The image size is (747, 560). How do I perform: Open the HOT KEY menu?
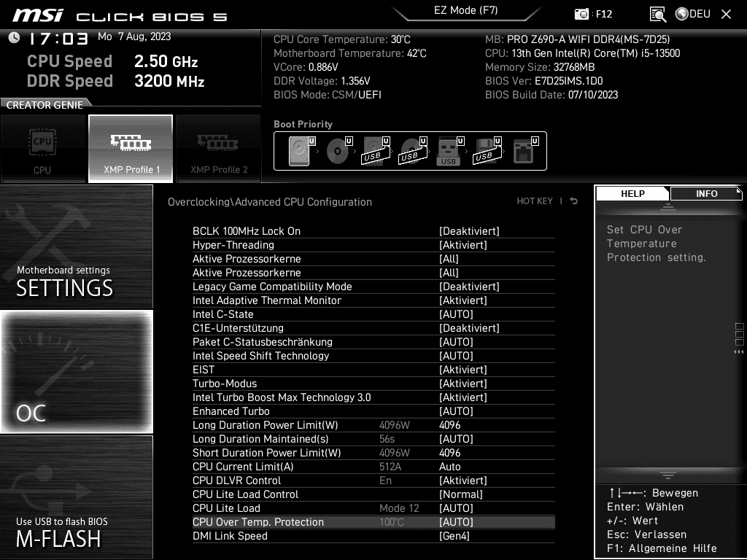[x=535, y=201]
